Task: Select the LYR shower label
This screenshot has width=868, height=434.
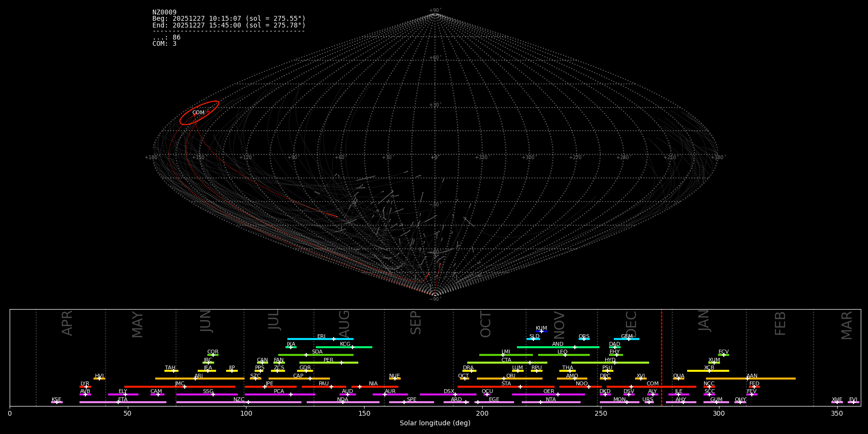Action: click(x=85, y=384)
